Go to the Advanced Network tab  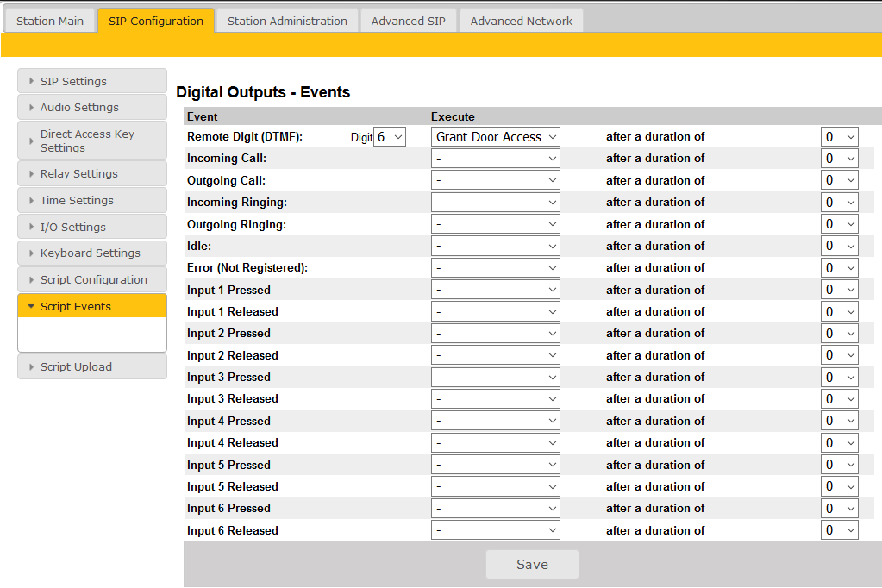pos(521,21)
